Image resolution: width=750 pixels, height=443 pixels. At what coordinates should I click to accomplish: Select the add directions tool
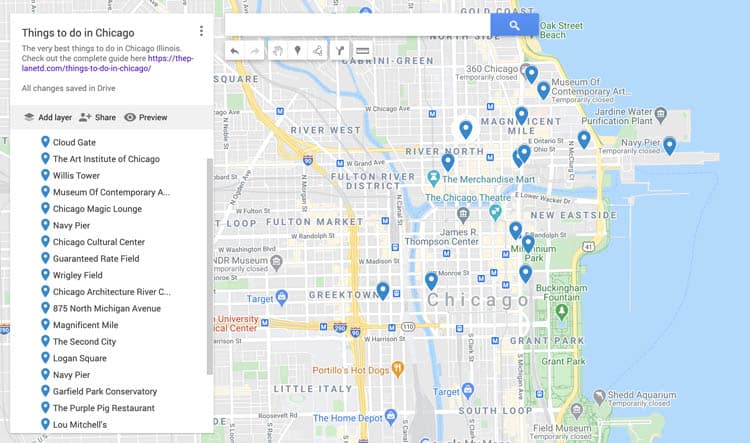[340, 51]
